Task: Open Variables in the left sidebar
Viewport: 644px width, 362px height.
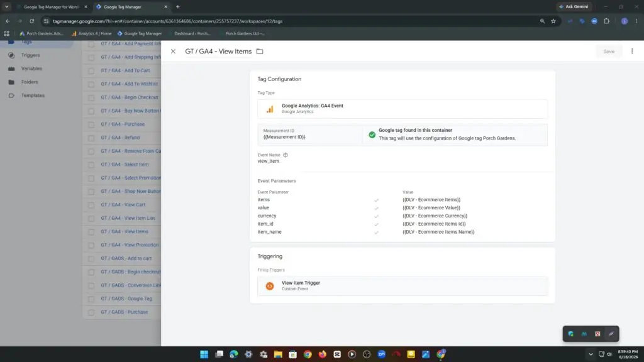Action: [31, 69]
